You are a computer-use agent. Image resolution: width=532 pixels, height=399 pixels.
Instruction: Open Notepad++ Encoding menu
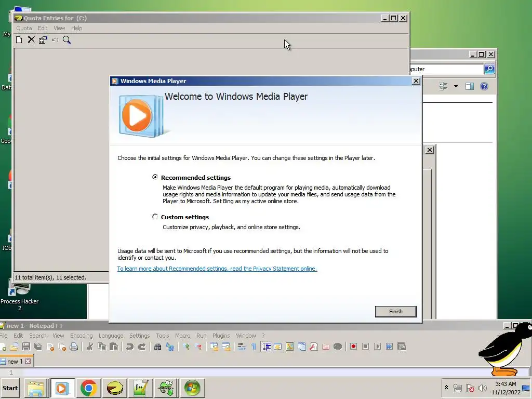82,336
